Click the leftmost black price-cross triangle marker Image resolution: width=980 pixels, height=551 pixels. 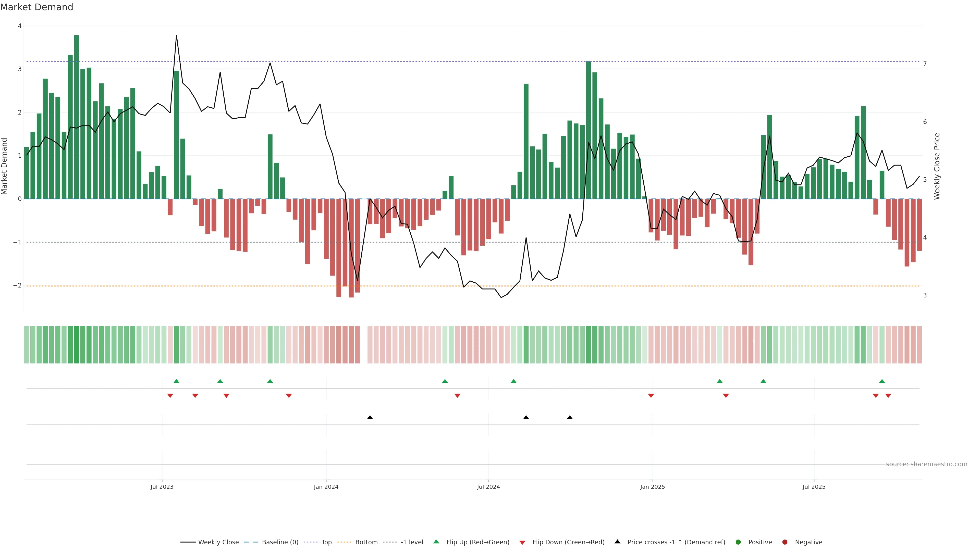[x=370, y=418]
